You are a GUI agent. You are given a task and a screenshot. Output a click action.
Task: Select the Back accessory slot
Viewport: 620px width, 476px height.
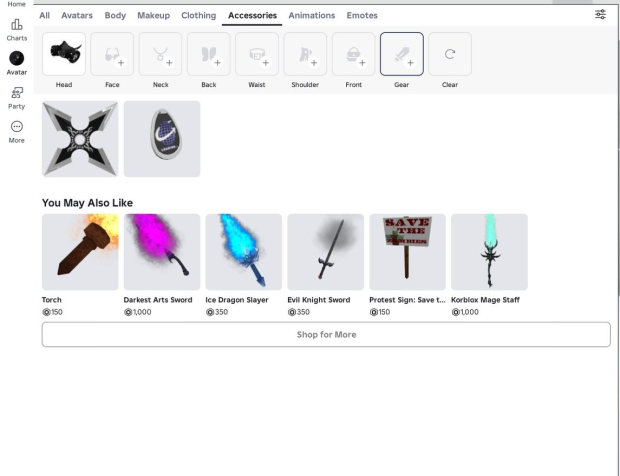[208, 54]
